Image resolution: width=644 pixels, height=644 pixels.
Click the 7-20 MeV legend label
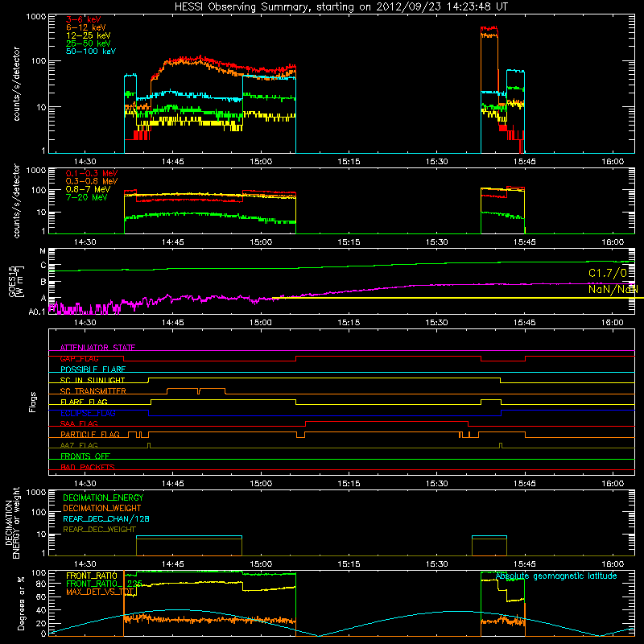[87, 197]
